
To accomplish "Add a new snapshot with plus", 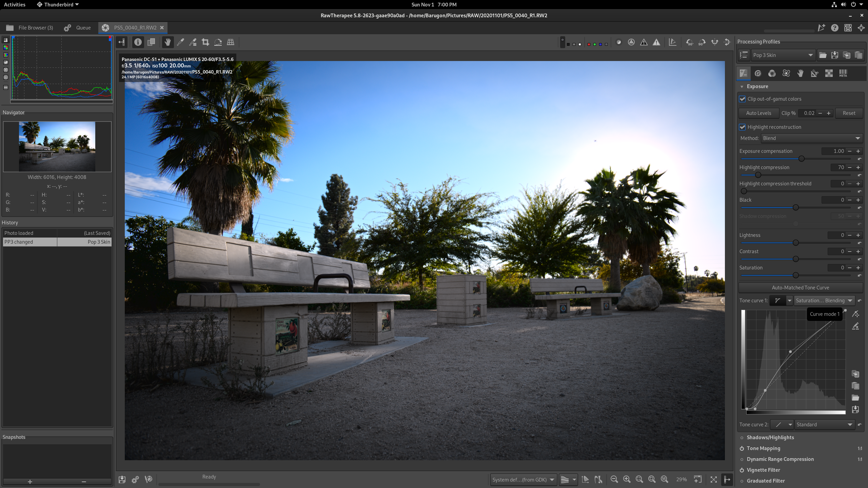I will tap(30, 482).
